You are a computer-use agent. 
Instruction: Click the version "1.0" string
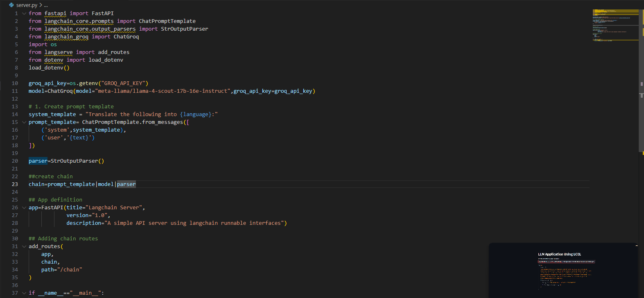pos(99,215)
